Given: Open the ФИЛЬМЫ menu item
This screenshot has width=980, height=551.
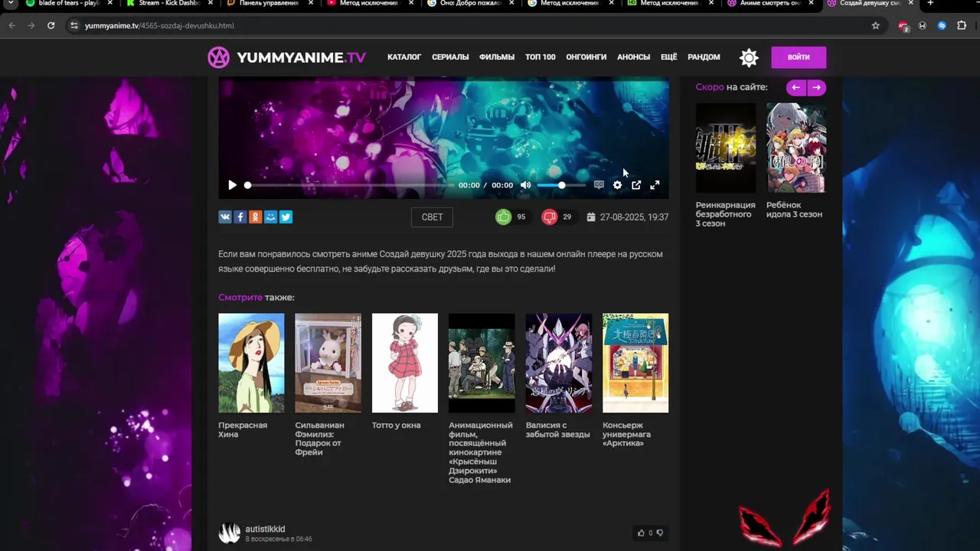Looking at the screenshot, I should tap(497, 57).
